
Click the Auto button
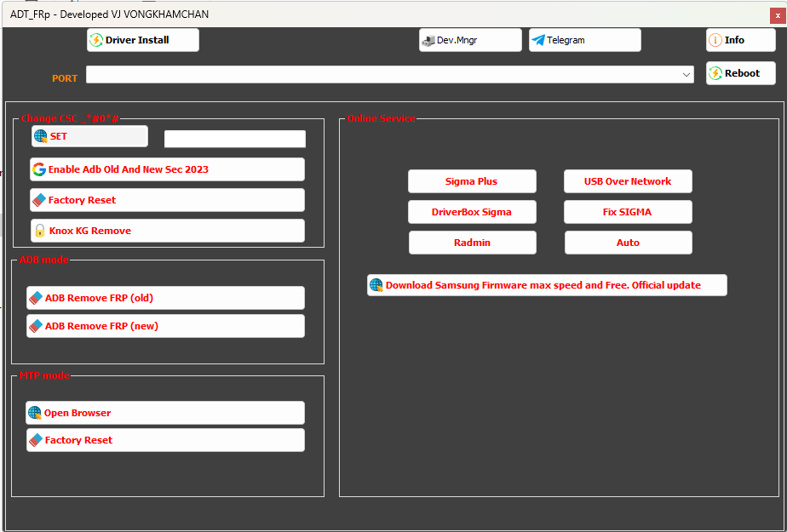(x=629, y=243)
